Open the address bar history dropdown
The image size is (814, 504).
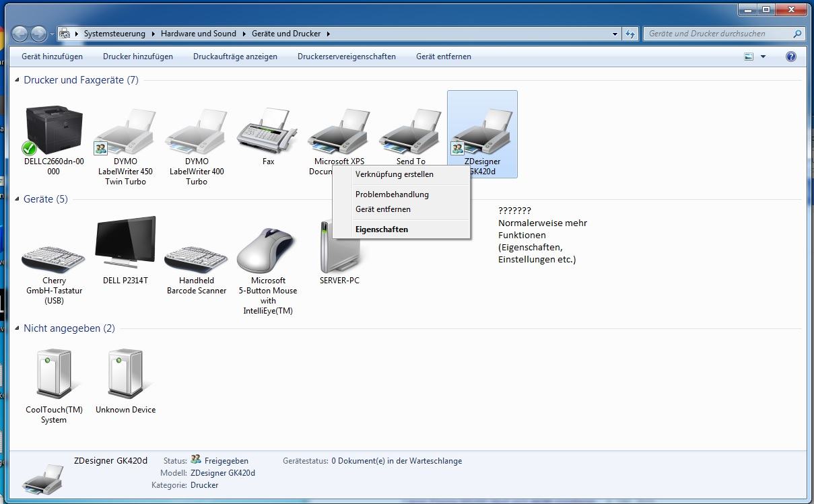615,34
